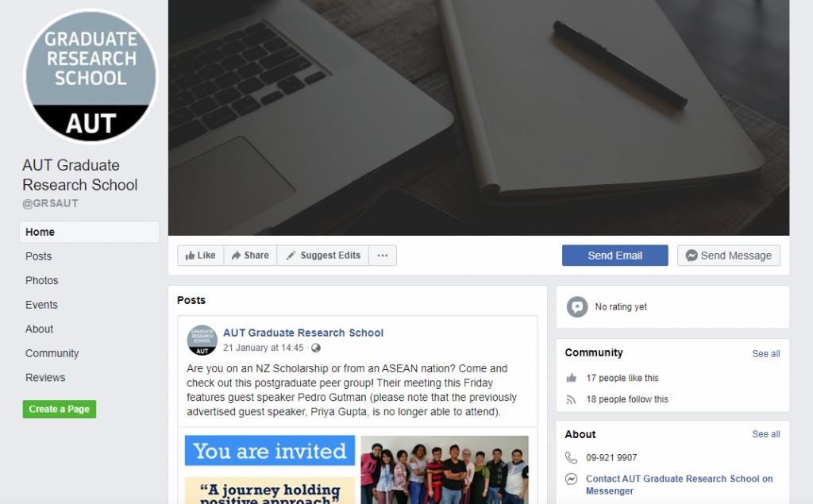Share this page
Image resolution: width=813 pixels, height=504 pixels.
(x=250, y=255)
